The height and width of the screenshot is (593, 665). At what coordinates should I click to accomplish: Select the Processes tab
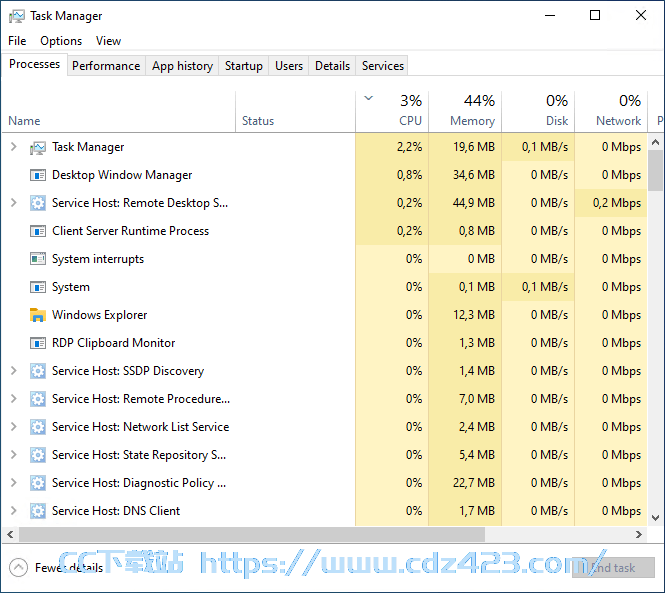coord(34,64)
